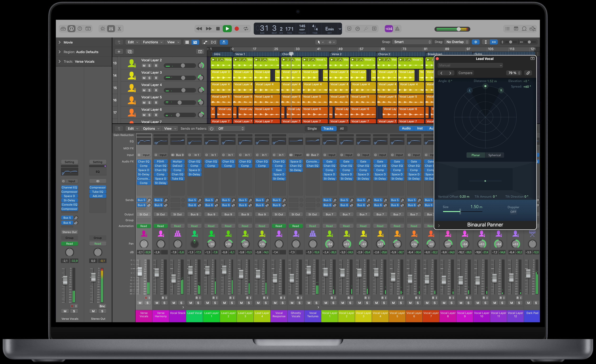Open the Manual preset dropdown in Binaural Panner
The image size is (596, 364).
[x=470, y=65]
